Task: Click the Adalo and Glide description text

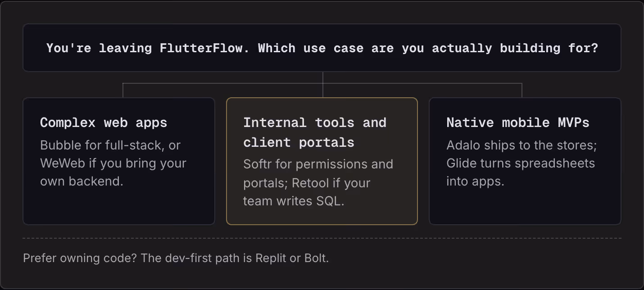Action: (522, 163)
